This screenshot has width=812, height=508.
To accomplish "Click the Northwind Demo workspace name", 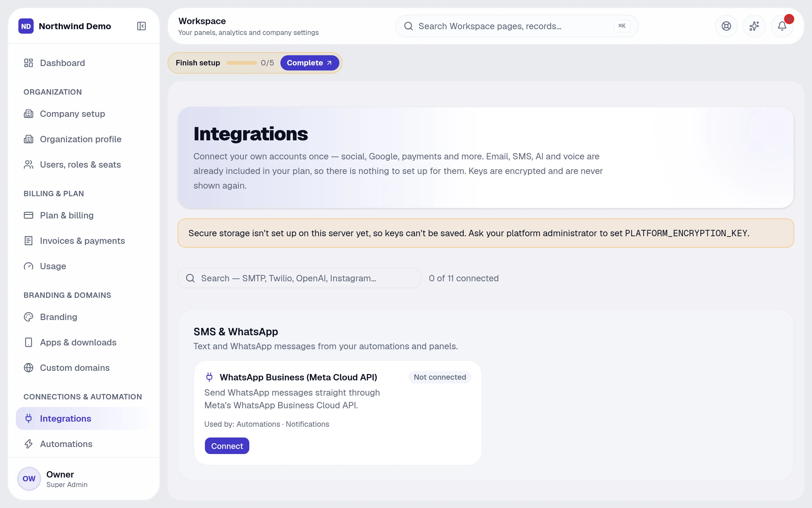I will [x=75, y=26].
